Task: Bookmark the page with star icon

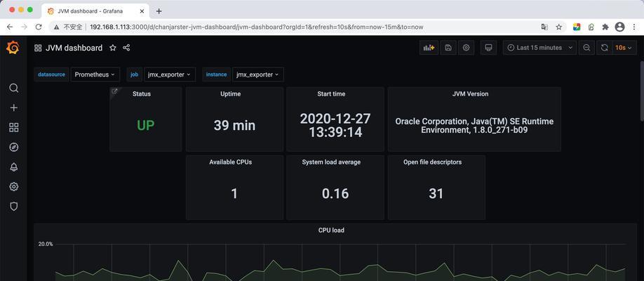Action: (x=559, y=27)
